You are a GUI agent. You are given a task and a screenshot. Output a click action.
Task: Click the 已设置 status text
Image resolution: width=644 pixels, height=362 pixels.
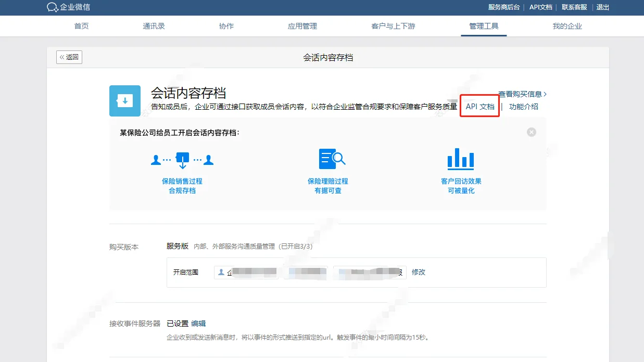[x=178, y=324]
